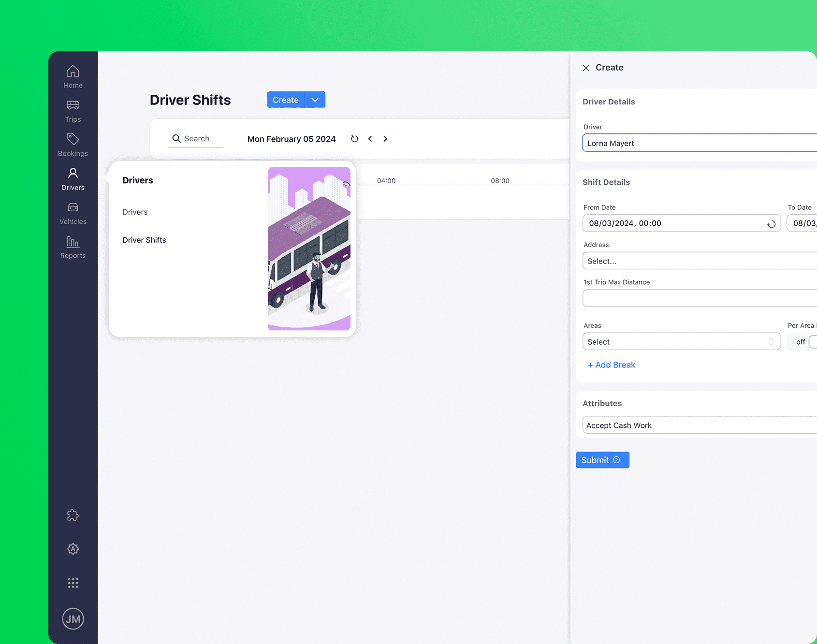Open the JM user avatar
The image size is (817, 644).
tap(73, 619)
